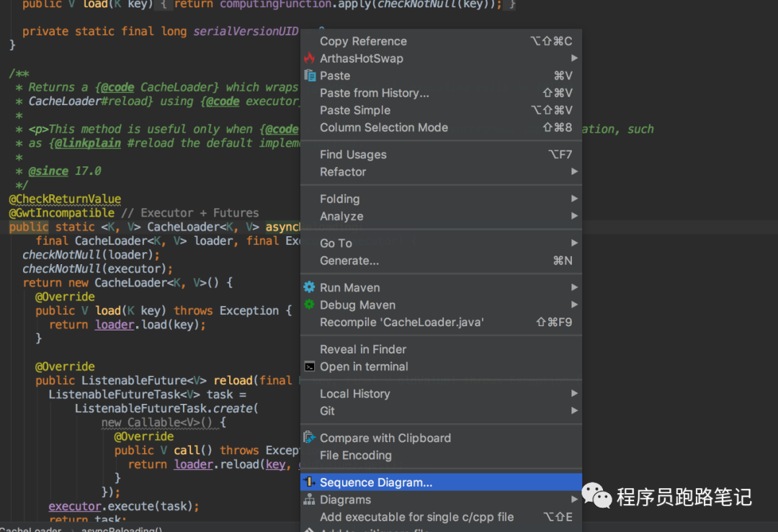Click the Diagrams hierarchy icon
The height and width of the screenshot is (532, 778).
pos(310,500)
